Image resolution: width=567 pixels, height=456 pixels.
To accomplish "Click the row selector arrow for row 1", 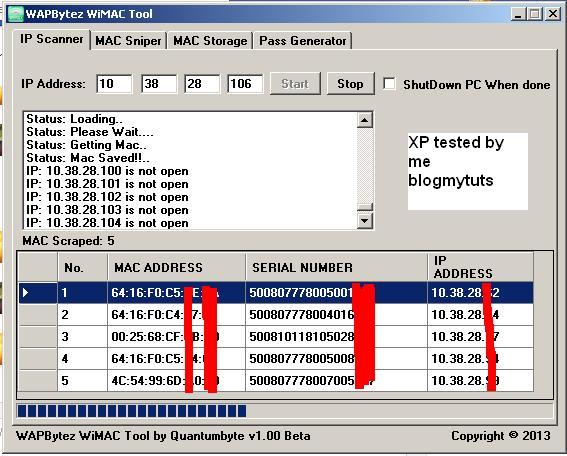I will pos(38,292).
